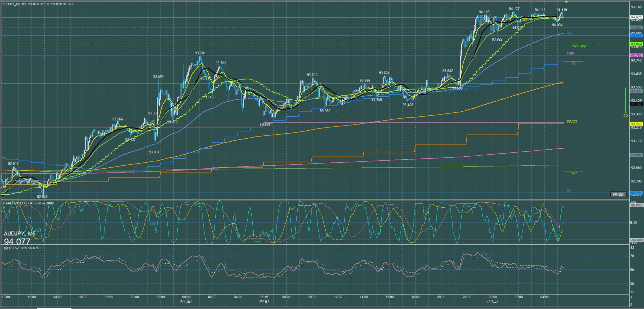Select the green PP line label
Viewport: 644px width, 309px height.
574,173
